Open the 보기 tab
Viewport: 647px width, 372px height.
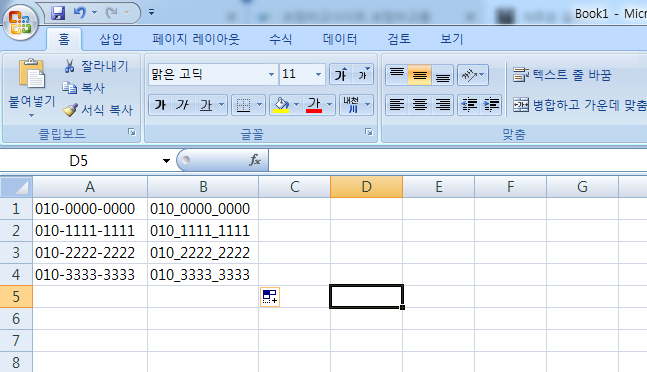[x=451, y=39]
